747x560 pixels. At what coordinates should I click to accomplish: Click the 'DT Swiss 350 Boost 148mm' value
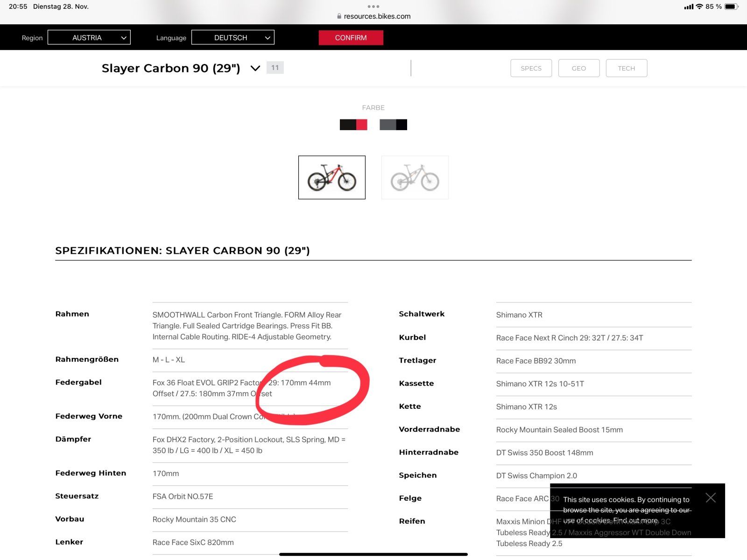point(544,453)
